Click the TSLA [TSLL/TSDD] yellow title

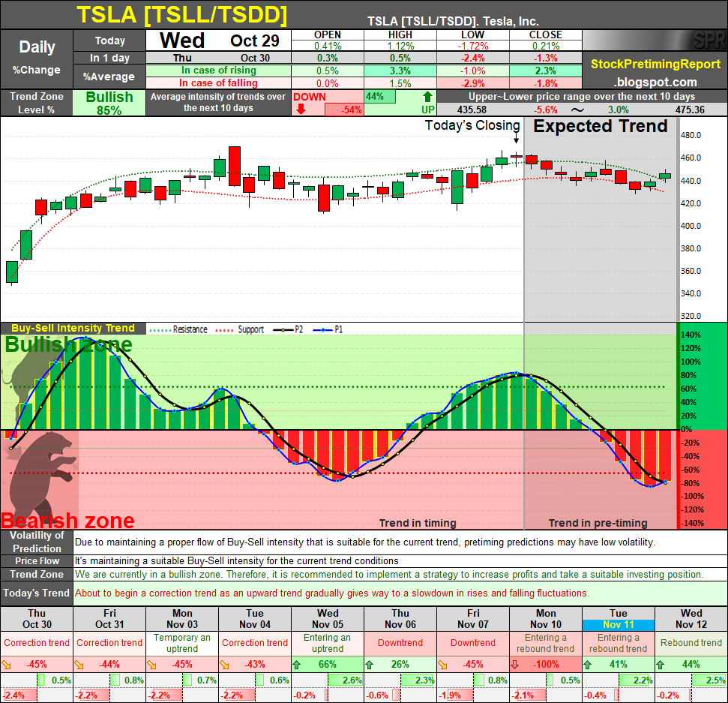click(x=181, y=15)
